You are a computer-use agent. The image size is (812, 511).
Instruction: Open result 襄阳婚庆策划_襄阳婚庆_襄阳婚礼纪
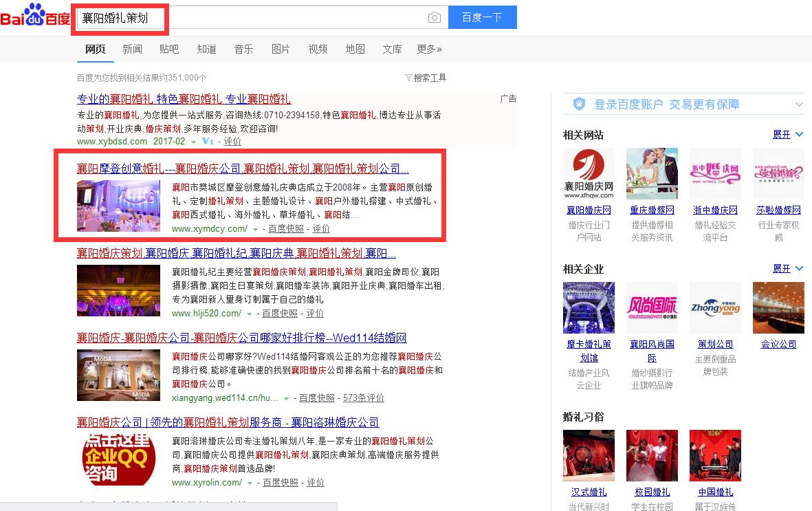(236, 253)
